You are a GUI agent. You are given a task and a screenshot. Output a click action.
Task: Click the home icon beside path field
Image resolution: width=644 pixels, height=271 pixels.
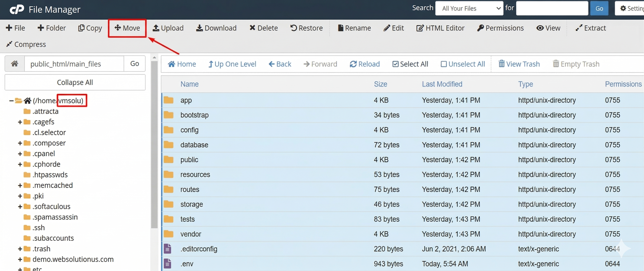[15, 64]
